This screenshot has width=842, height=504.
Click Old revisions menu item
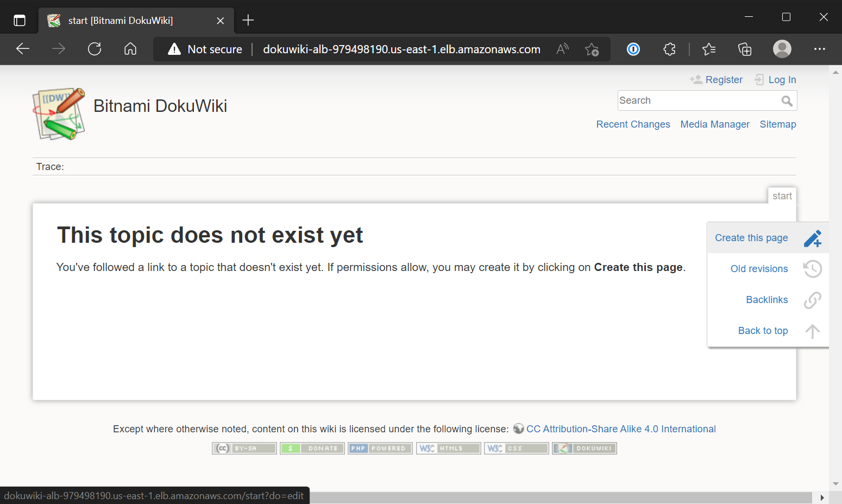[759, 269]
